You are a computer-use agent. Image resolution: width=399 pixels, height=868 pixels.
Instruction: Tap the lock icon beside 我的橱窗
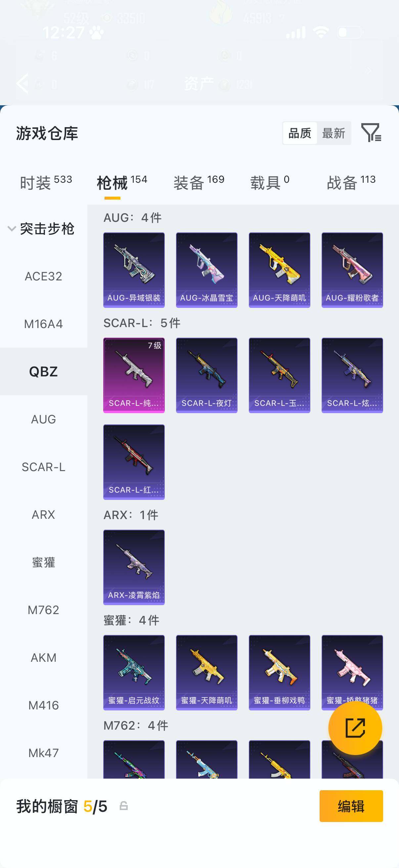(124, 806)
